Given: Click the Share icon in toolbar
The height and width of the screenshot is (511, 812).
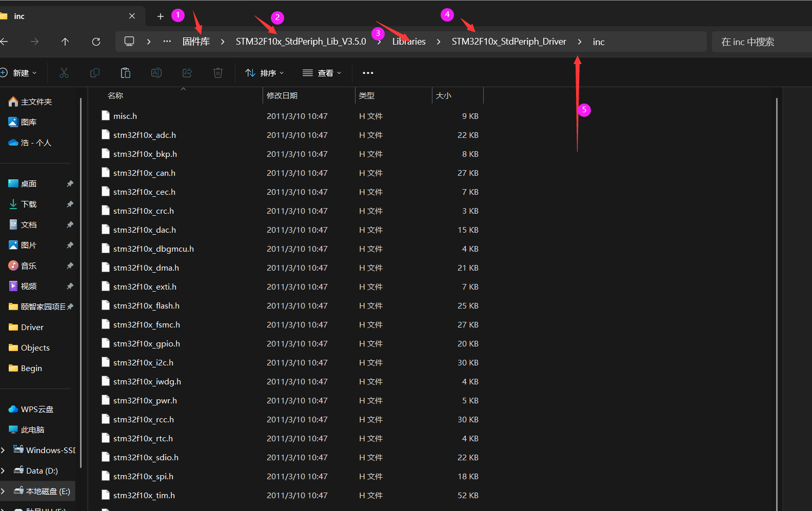Looking at the screenshot, I should (187, 73).
